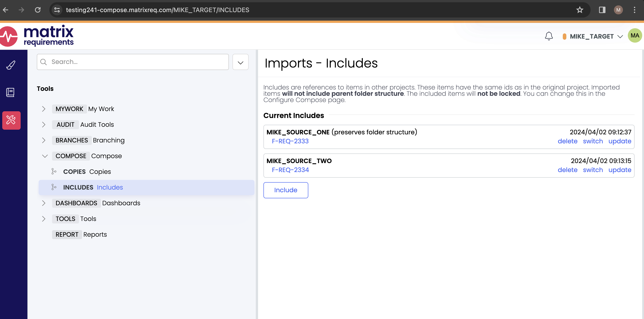Open site information icon in address bar
The height and width of the screenshot is (319, 644).
(x=57, y=10)
